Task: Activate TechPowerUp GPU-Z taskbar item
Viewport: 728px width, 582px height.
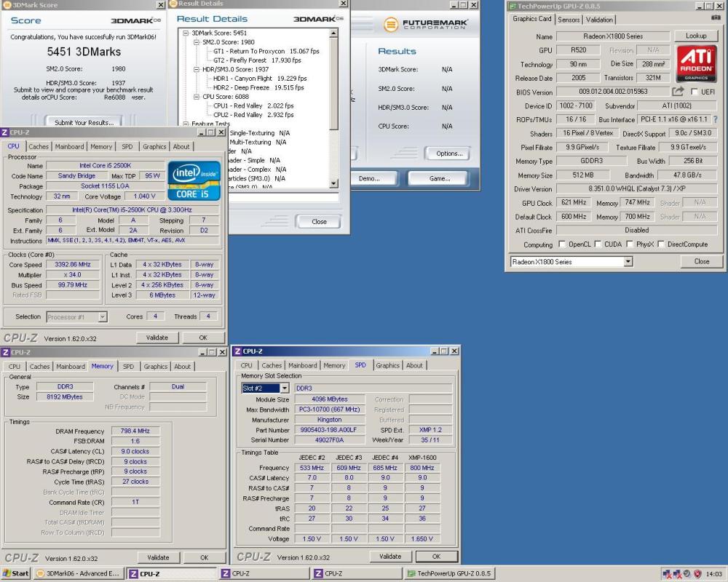Action: (x=449, y=574)
